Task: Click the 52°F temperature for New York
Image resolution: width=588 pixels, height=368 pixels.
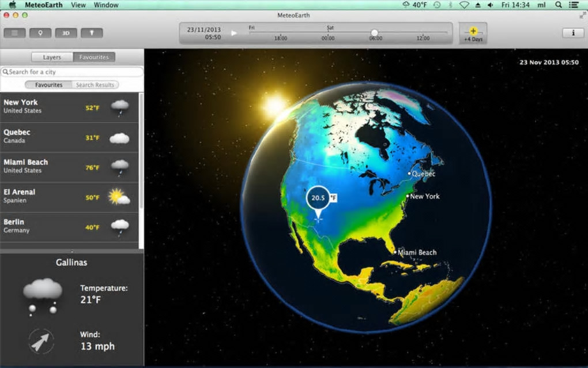Action: [92, 108]
